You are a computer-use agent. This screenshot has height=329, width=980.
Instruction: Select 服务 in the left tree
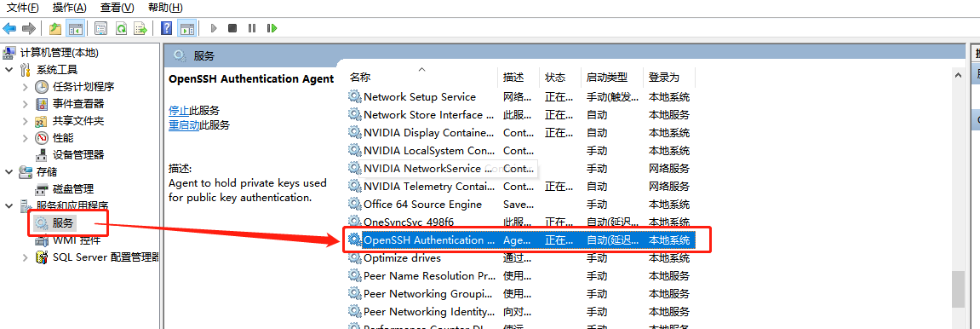63,222
